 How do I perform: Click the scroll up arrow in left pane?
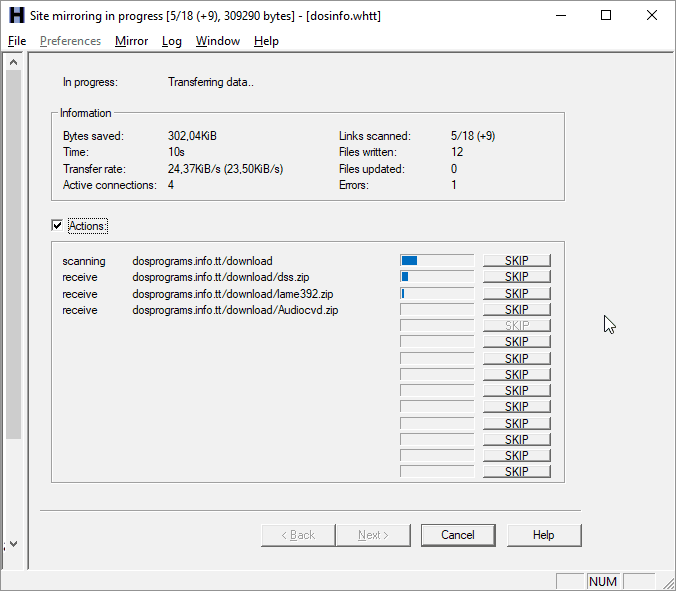pos(13,63)
